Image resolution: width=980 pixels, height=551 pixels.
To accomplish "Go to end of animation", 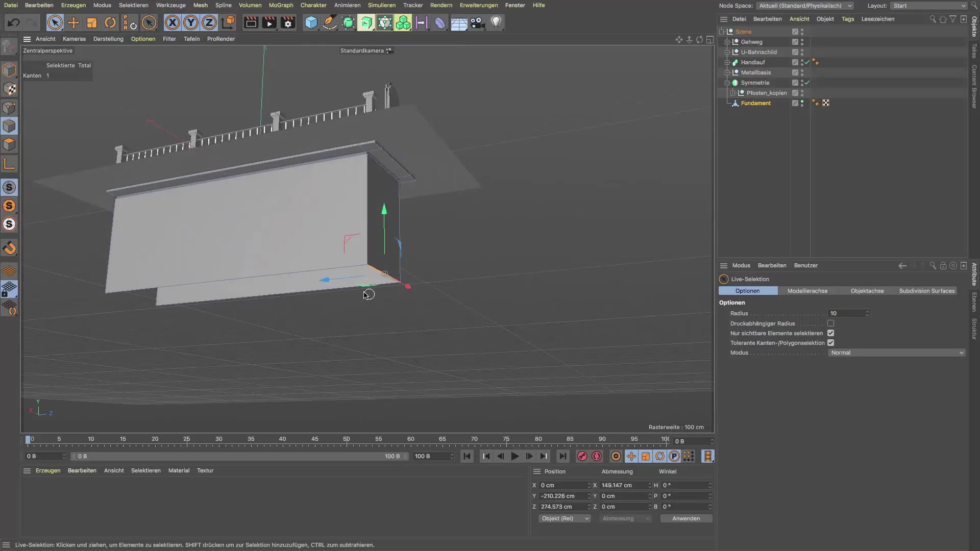I will [x=562, y=457].
